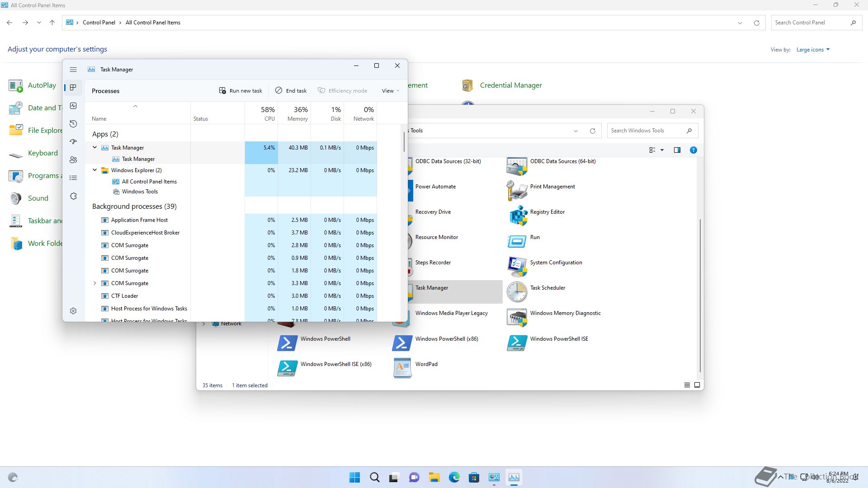Open Startup apps page in Task Manager sidebar
Screen dimensions: 868x488
tap(73, 142)
